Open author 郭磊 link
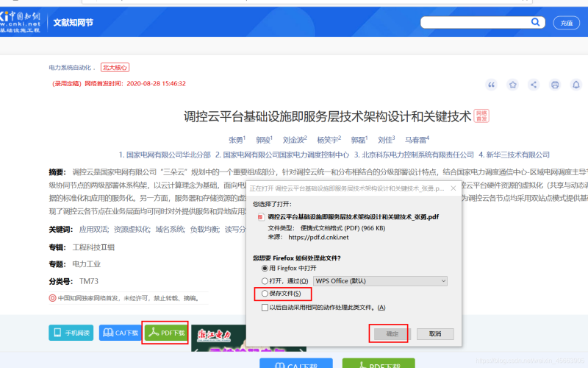 358,140
